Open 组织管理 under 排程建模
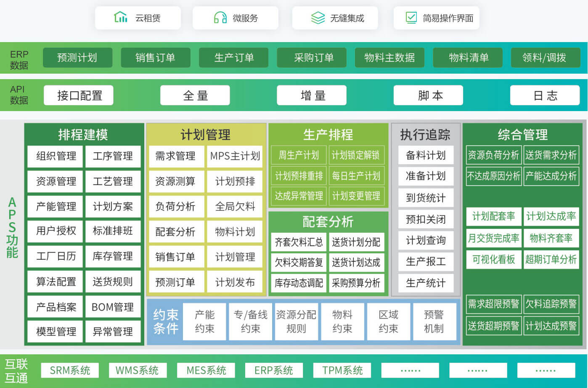Viewport: 588px width, 388px height. (56, 156)
